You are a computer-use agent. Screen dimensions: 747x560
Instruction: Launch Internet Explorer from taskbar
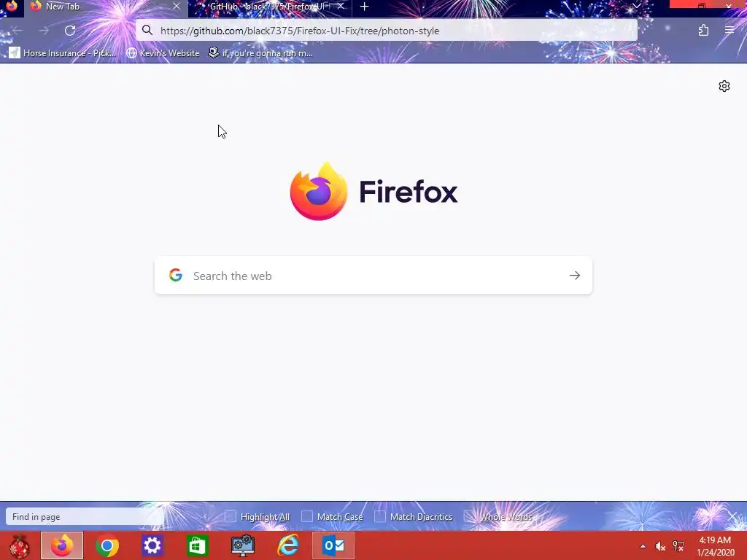pos(288,545)
